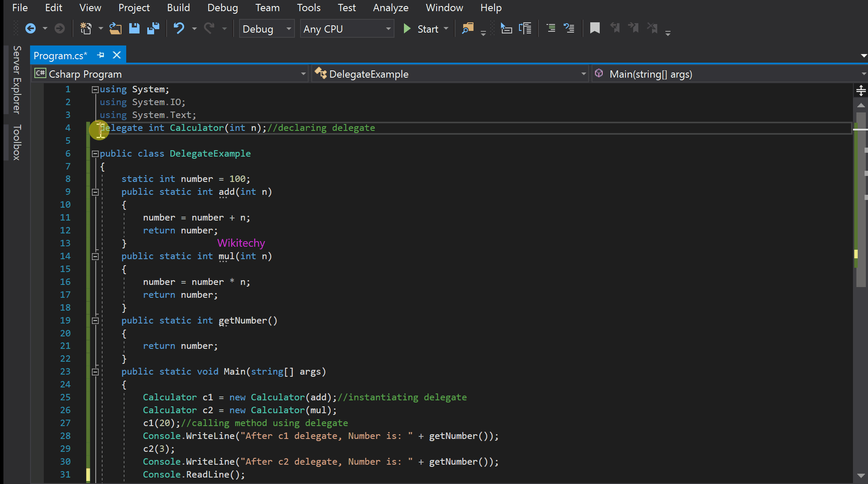The height and width of the screenshot is (484, 868).
Task: Open the Debug configuration dropdown
Action: point(267,29)
